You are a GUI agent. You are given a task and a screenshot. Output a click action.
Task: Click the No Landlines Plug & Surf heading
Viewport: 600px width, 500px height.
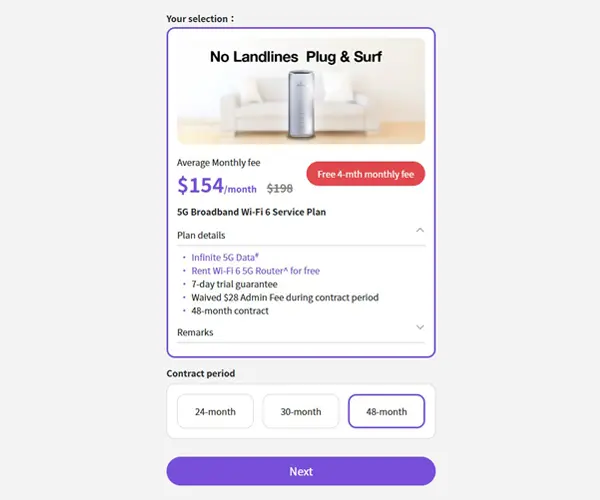pyautogui.click(x=295, y=57)
